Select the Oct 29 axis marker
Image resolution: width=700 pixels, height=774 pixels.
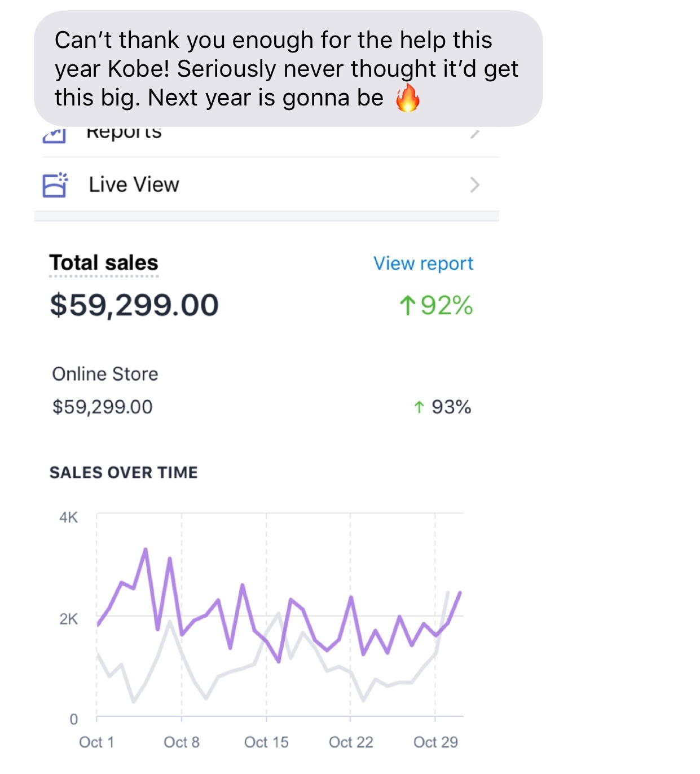coord(435,742)
